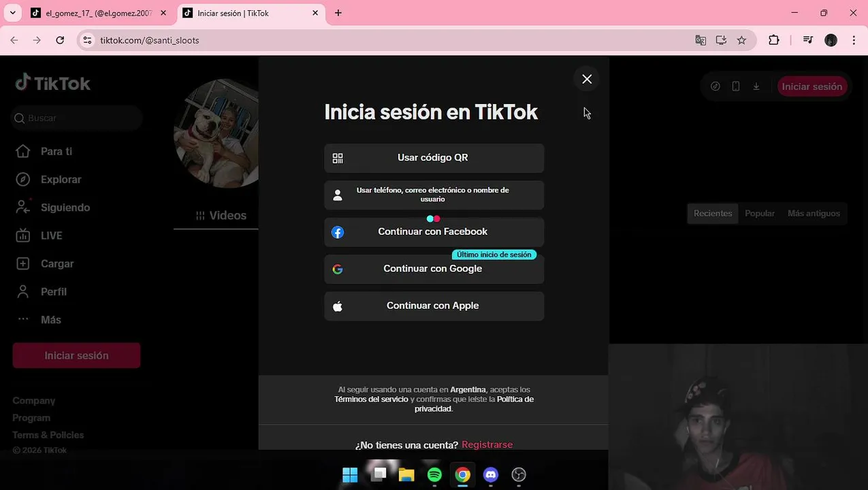Open a new browser tab
The height and width of the screenshot is (490, 868).
coord(338,13)
